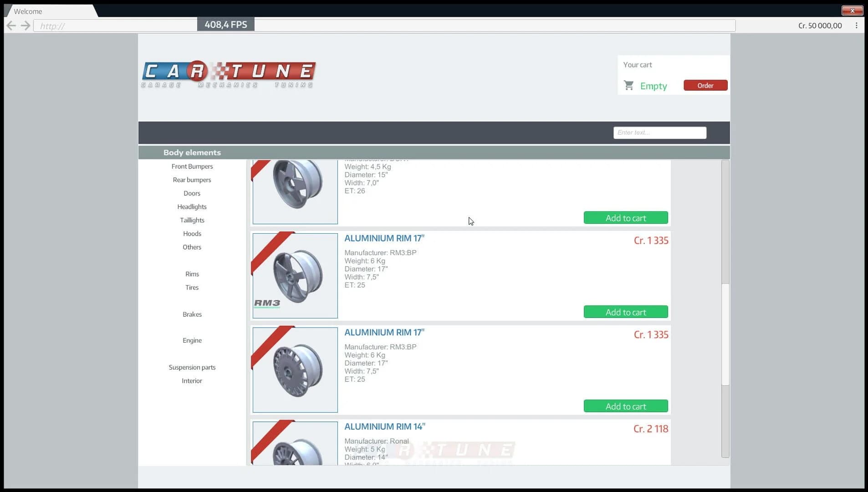Open the Engine category
The width and height of the screenshot is (868, 492).
point(192,340)
